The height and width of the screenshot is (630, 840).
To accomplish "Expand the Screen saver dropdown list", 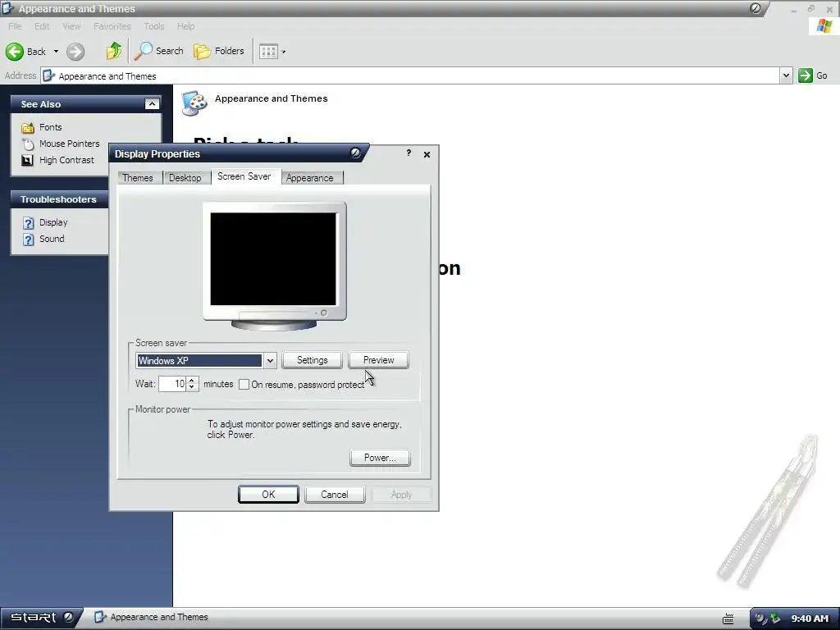I will click(270, 361).
